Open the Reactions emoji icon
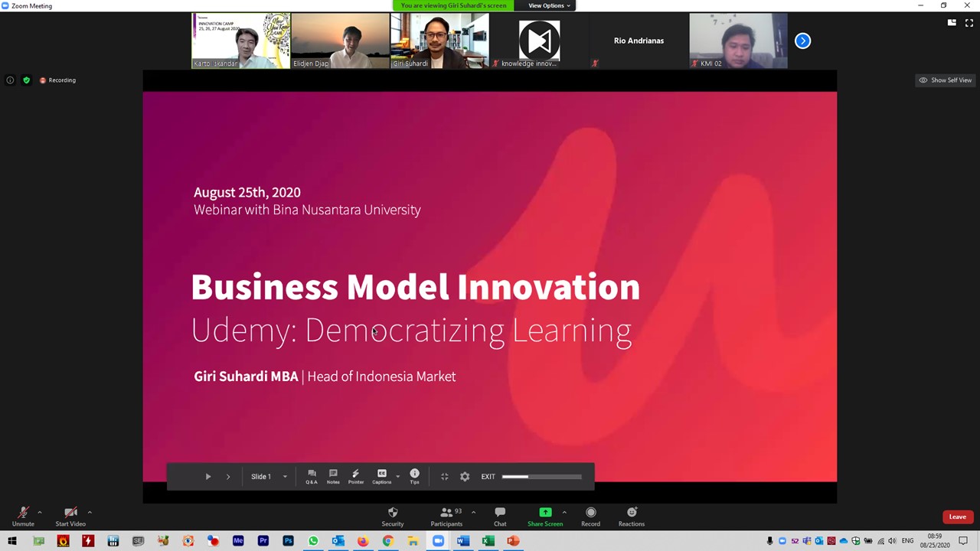This screenshot has width=980, height=551. click(x=632, y=513)
